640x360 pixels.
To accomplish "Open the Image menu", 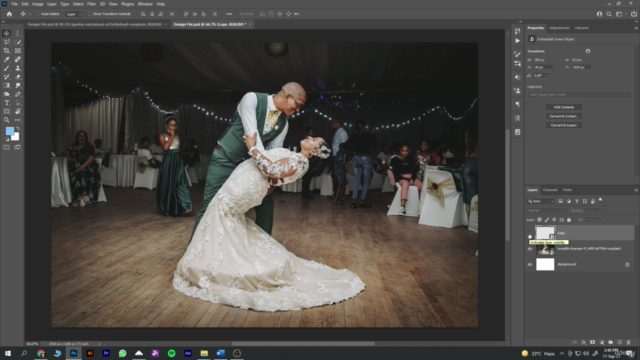I will pyautogui.click(x=38, y=4).
